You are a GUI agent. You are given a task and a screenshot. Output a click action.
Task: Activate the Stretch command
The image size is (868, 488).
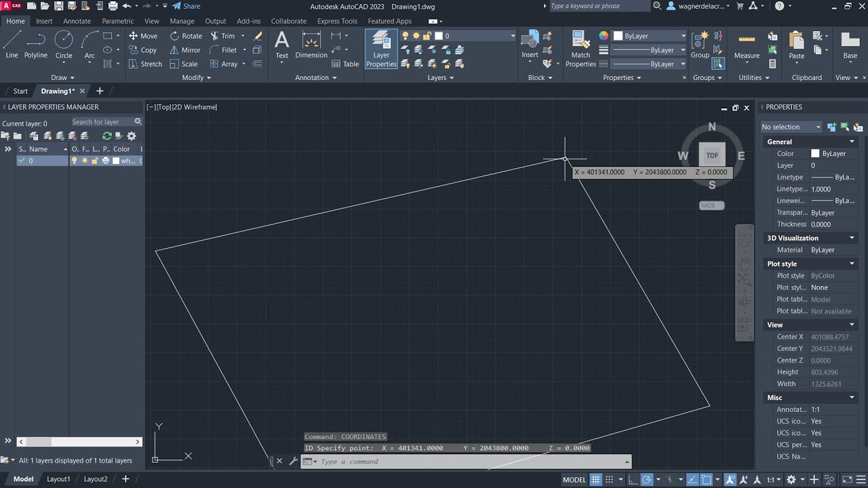[145, 64]
